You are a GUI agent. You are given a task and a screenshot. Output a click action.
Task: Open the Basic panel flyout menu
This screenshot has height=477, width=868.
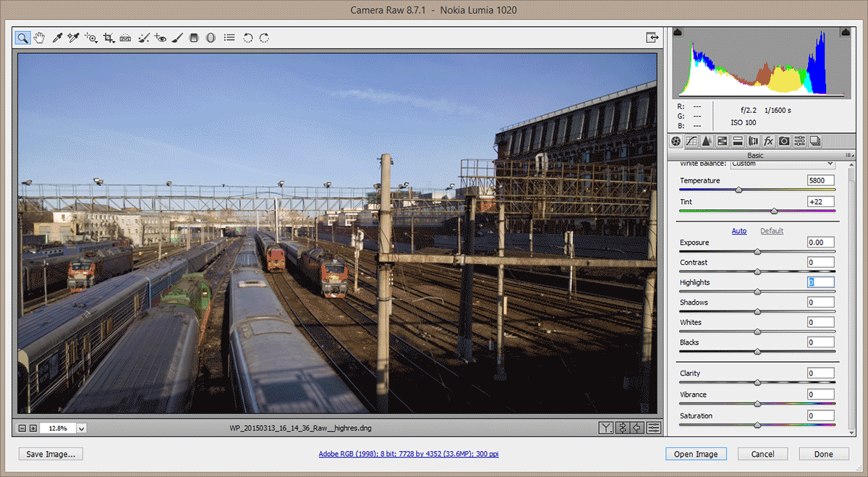click(847, 156)
